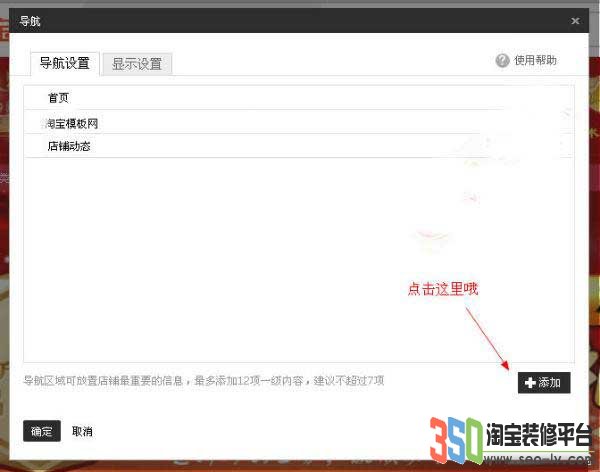
Task: Click the plus icon on 添加 button
Action: click(x=530, y=383)
